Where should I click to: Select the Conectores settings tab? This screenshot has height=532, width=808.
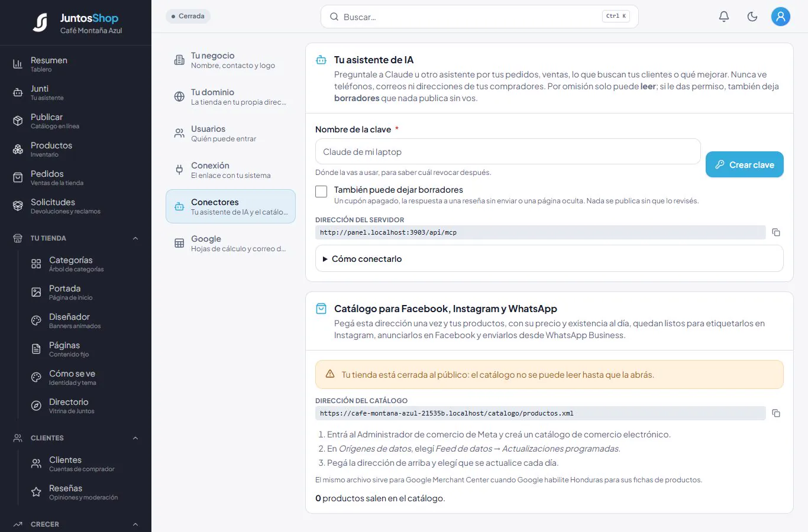231,206
